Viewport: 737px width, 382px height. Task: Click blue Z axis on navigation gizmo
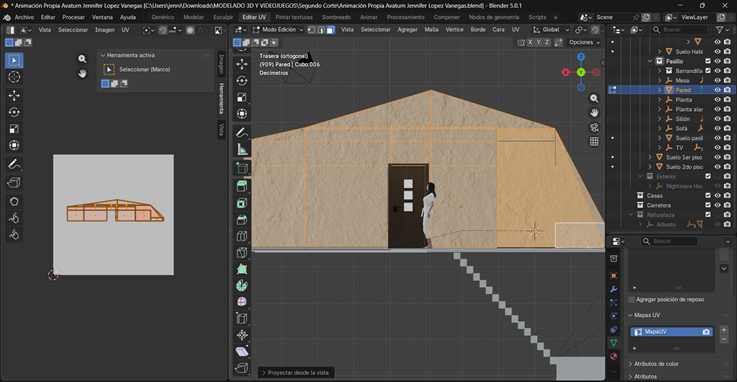(x=581, y=57)
